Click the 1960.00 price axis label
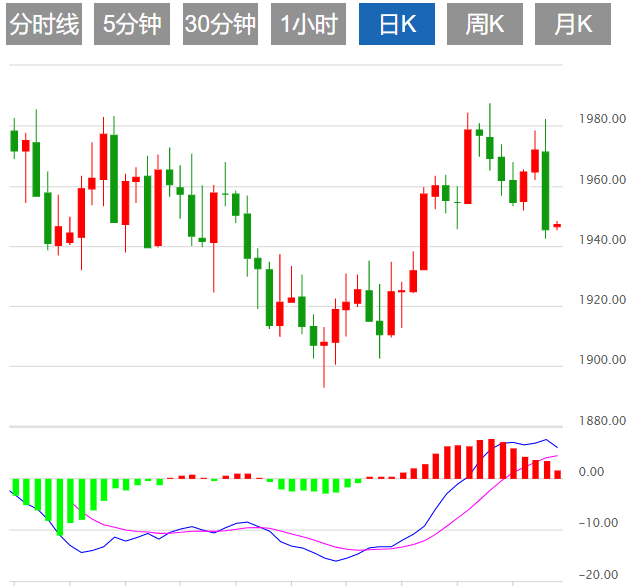The height and width of the screenshot is (586, 630). click(602, 179)
